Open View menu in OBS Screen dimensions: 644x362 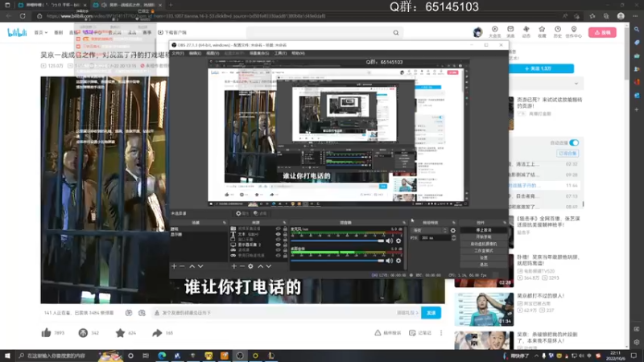pos(213,53)
